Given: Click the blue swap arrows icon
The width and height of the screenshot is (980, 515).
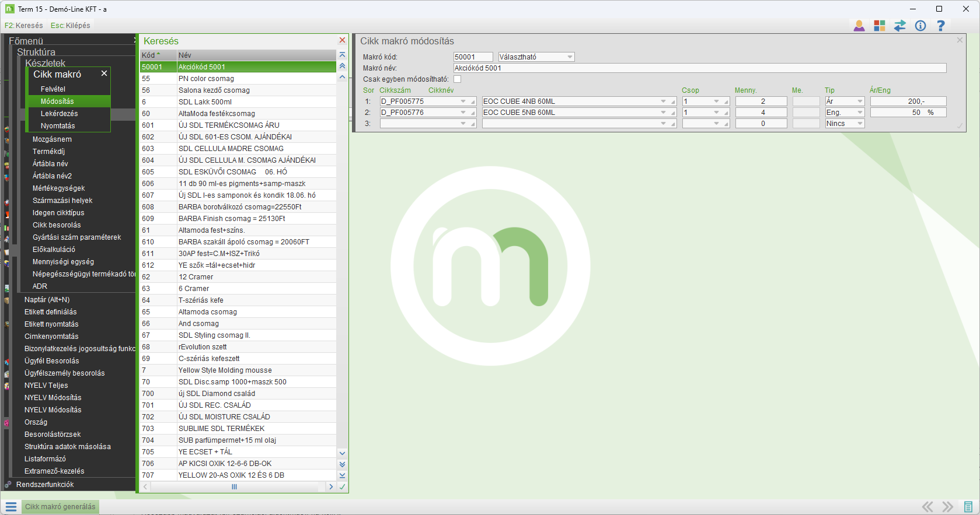Looking at the screenshot, I should 899,26.
